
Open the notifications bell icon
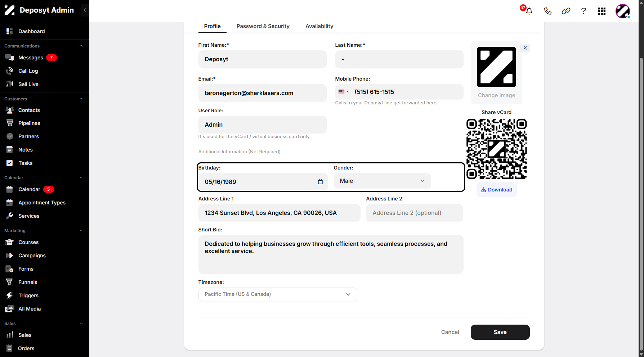point(529,11)
